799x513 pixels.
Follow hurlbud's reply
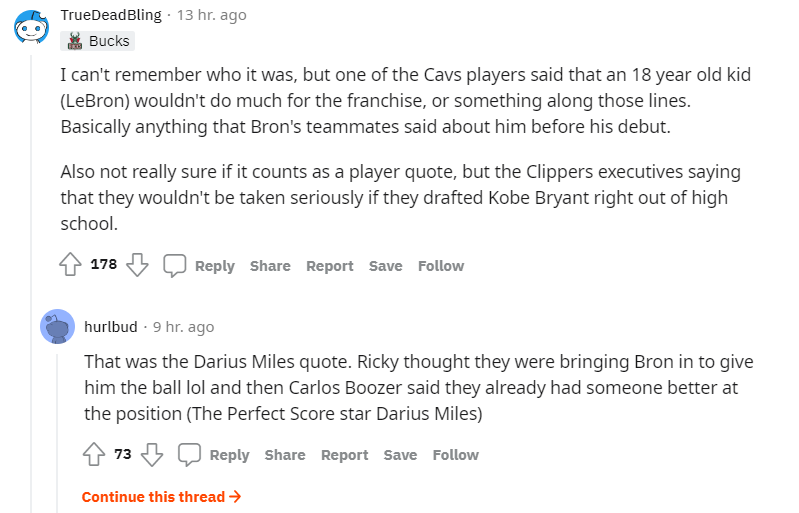point(455,454)
